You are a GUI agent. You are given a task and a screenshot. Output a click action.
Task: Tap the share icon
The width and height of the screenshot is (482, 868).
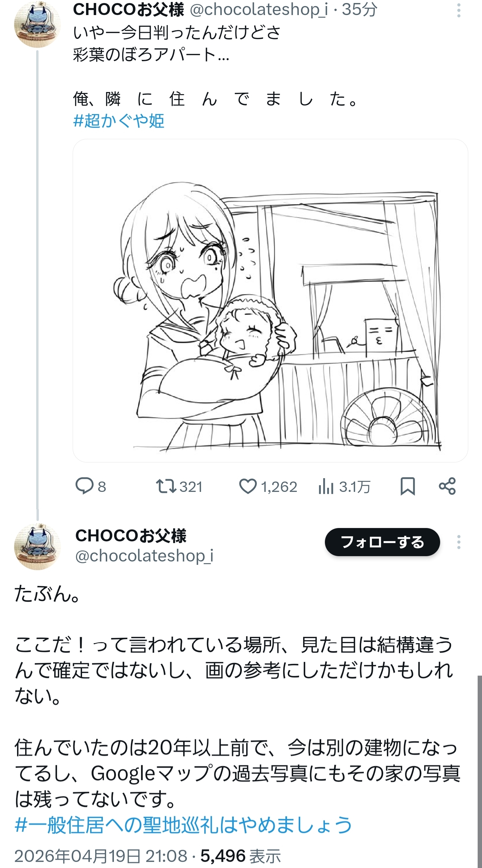[x=447, y=486]
